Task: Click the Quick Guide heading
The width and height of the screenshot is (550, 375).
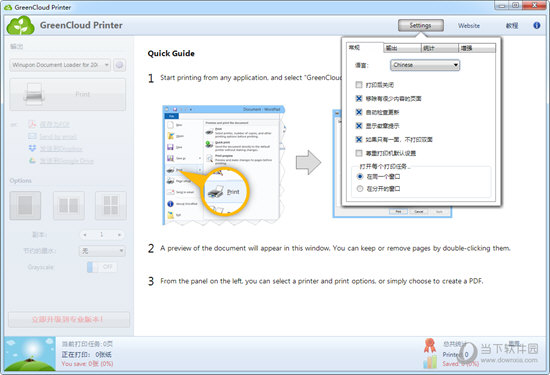Action: point(171,53)
